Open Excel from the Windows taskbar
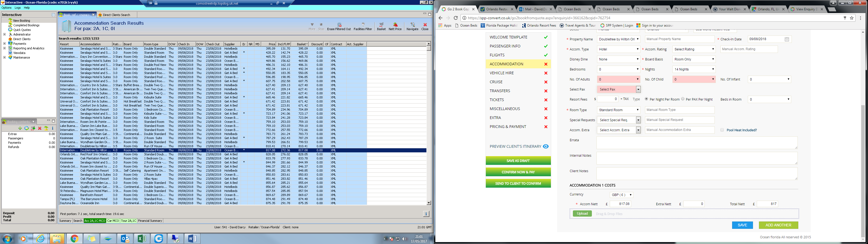 tap(142, 239)
